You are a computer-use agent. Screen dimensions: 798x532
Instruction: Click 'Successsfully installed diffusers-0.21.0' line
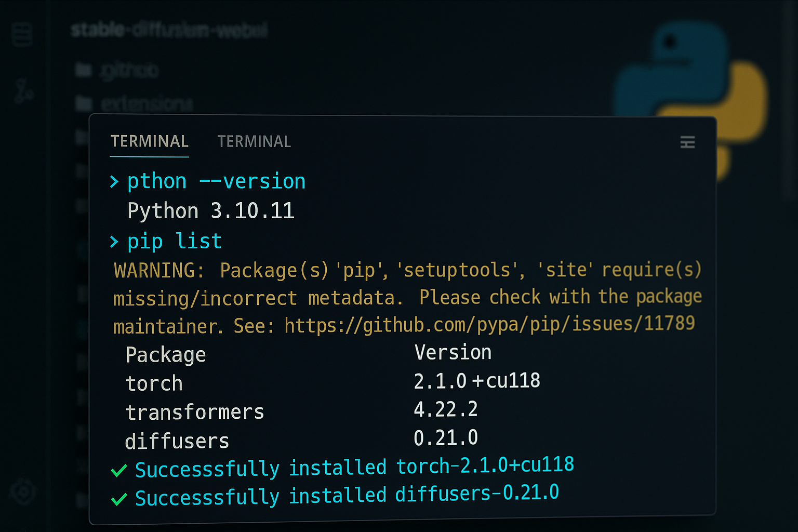(x=347, y=495)
